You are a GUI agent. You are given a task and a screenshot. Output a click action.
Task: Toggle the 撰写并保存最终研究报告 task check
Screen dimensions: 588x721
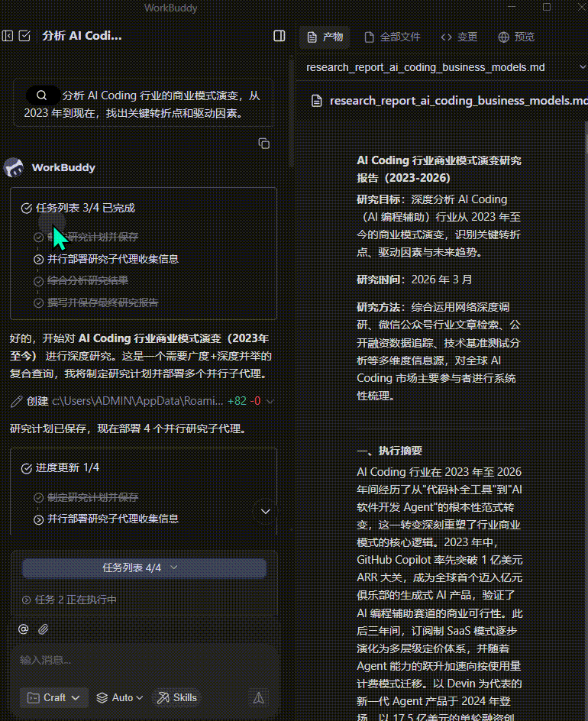point(39,303)
